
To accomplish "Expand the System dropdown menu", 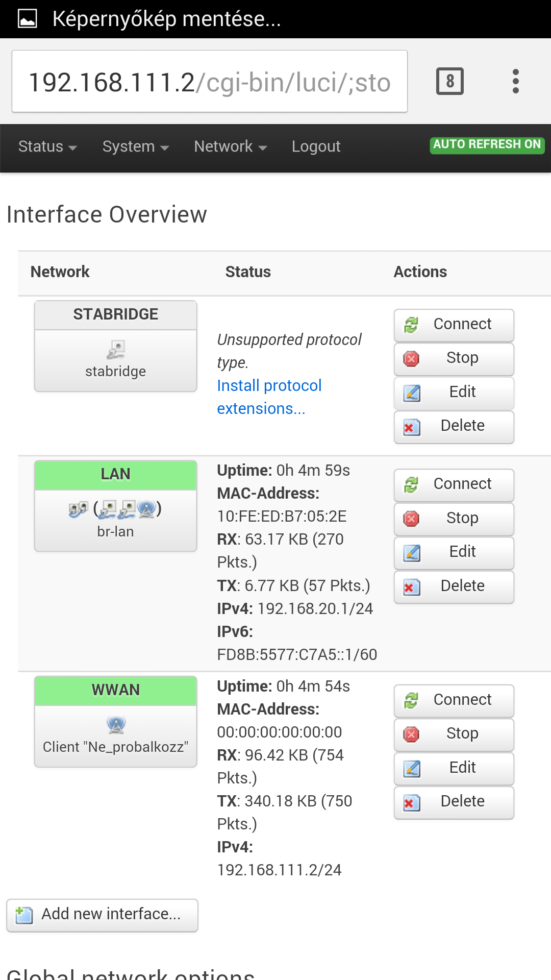I will (x=136, y=147).
